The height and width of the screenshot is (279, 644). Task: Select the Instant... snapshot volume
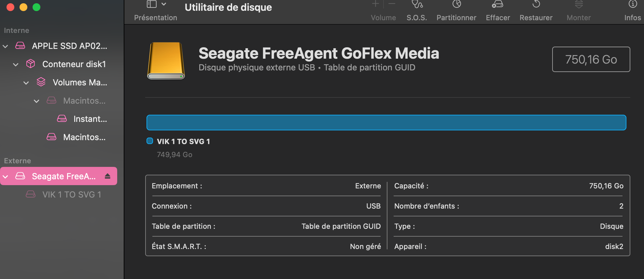(90, 119)
